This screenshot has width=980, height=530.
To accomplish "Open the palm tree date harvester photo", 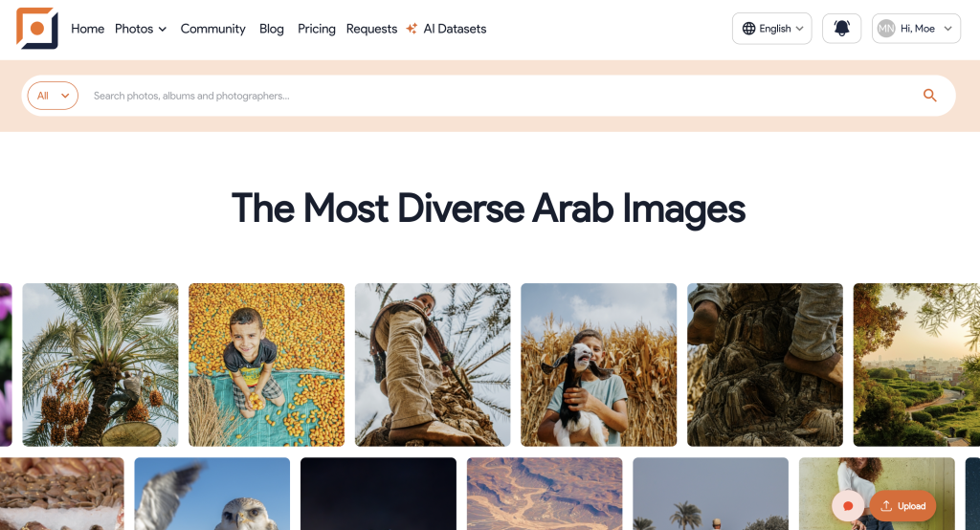I will click(x=100, y=364).
